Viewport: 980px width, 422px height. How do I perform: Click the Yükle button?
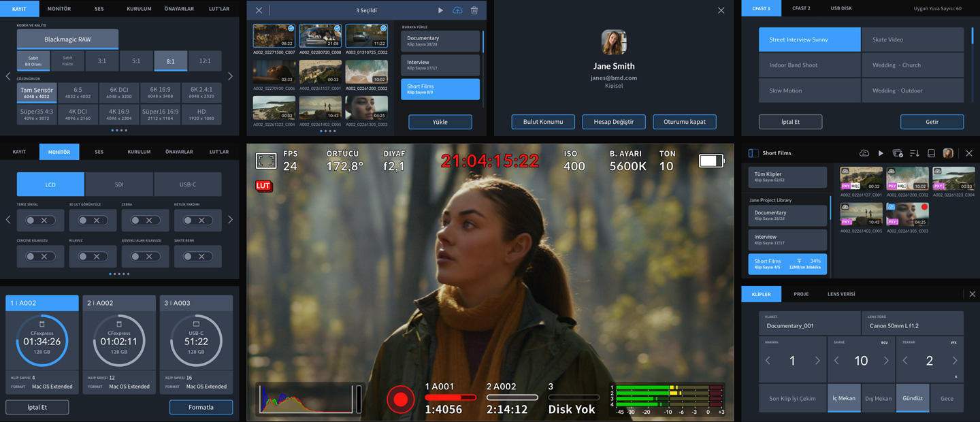(440, 122)
